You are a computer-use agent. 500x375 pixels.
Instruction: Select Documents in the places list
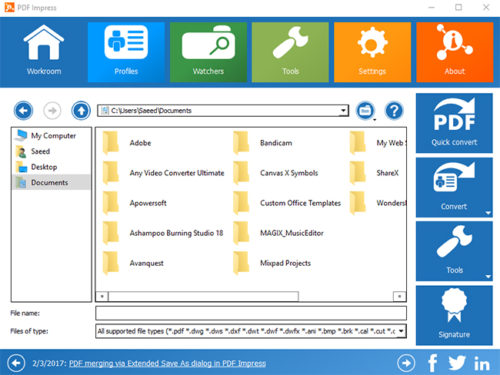point(51,182)
